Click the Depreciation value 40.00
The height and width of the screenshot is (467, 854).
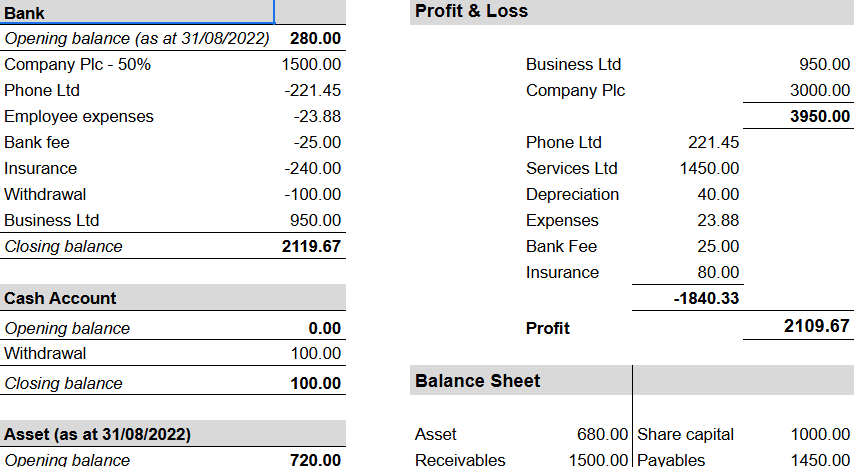pyautogui.click(x=687, y=195)
